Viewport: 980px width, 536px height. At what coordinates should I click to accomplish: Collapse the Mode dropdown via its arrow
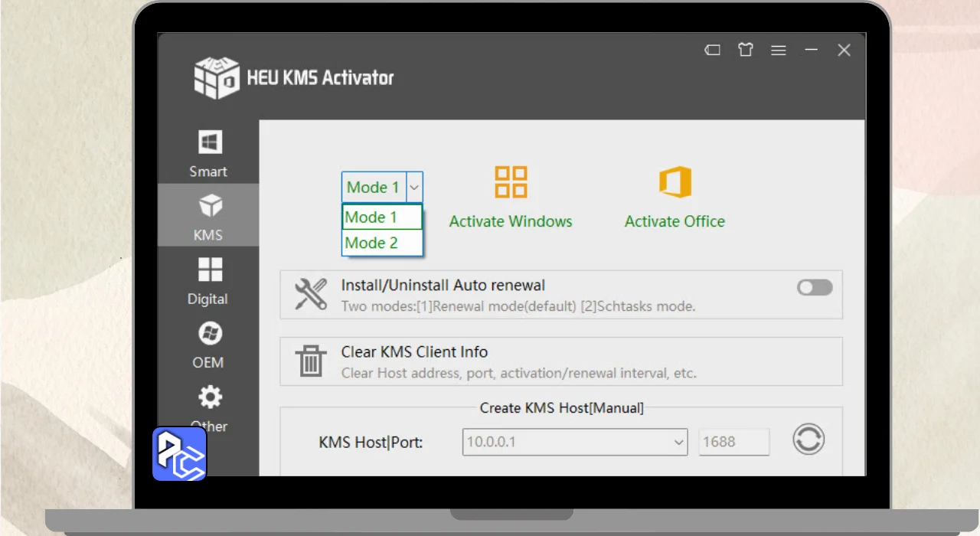pyautogui.click(x=413, y=187)
